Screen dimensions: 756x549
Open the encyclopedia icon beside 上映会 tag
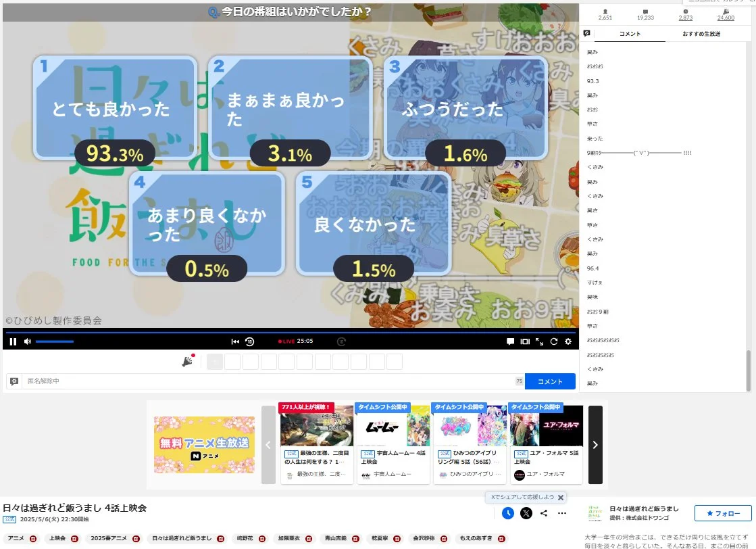75,538
